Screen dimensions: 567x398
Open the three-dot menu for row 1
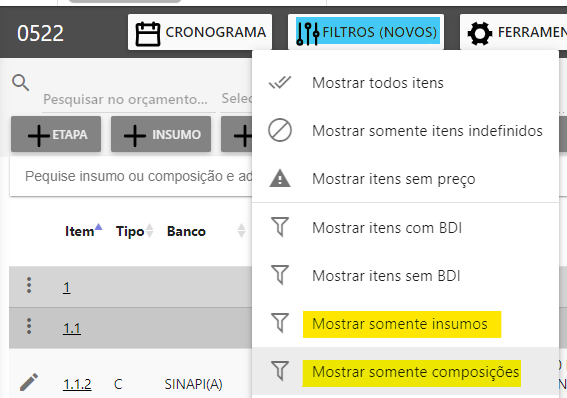coord(29,286)
